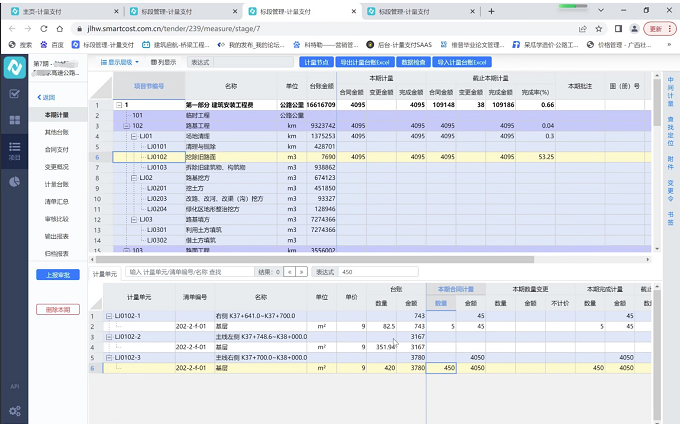Switch to 其他台账 in side menu

pos(57,132)
